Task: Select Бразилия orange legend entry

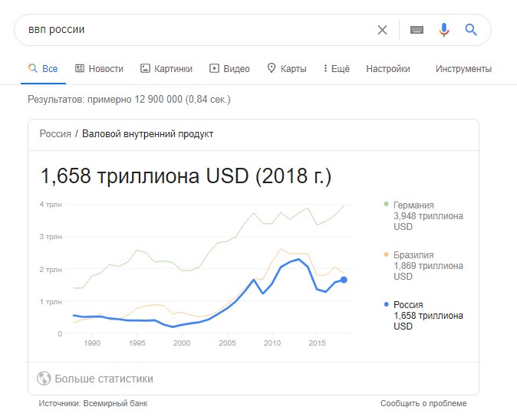Action: click(x=424, y=265)
